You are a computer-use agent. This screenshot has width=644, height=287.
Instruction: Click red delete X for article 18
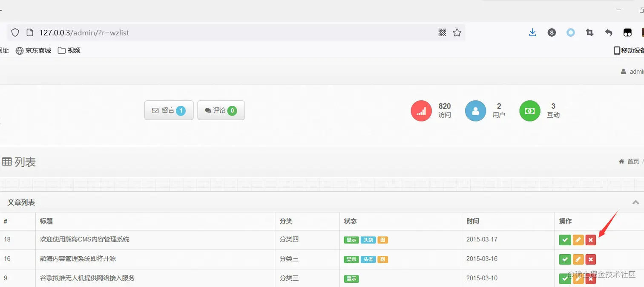click(591, 240)
